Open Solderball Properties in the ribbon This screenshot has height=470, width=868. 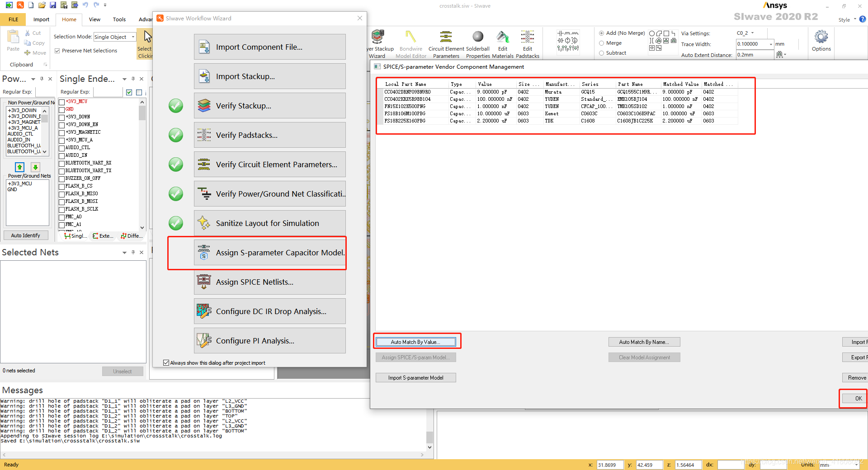478,44
